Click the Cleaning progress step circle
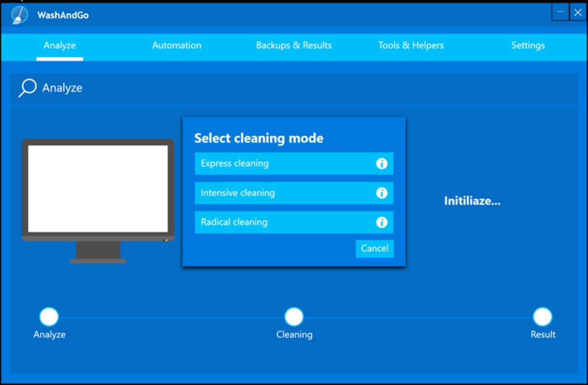 [x=294, y=317]
